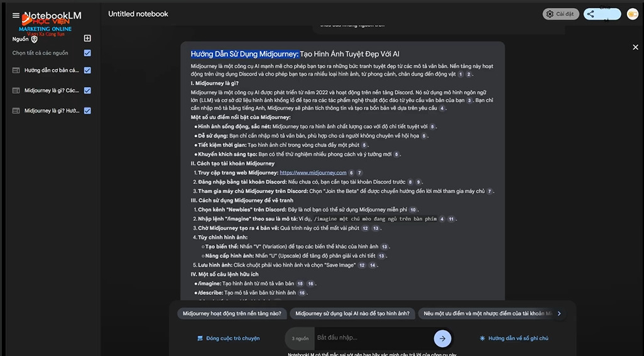This screenshot has height=356, width=644.
Task: Open source Midjourney là gì? Các...
Action: pyautogui.click(x=52, y=91)
